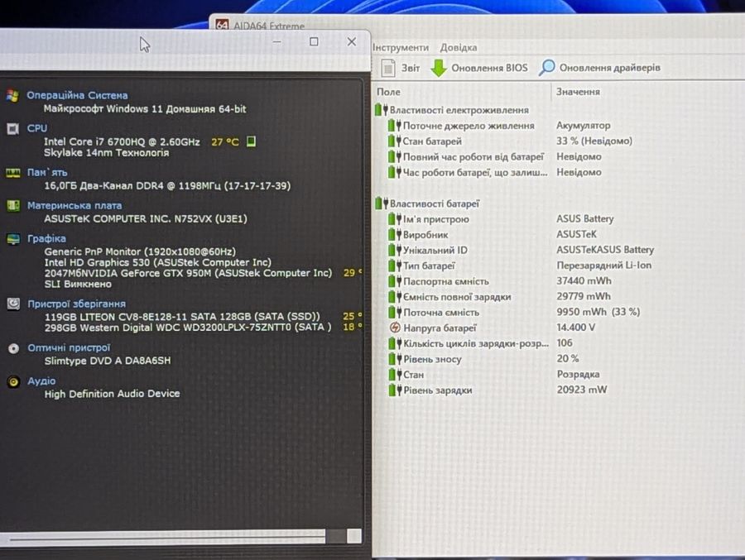
Task: Click the battery icon beside Рівень зносу
Action: point(395,359)
